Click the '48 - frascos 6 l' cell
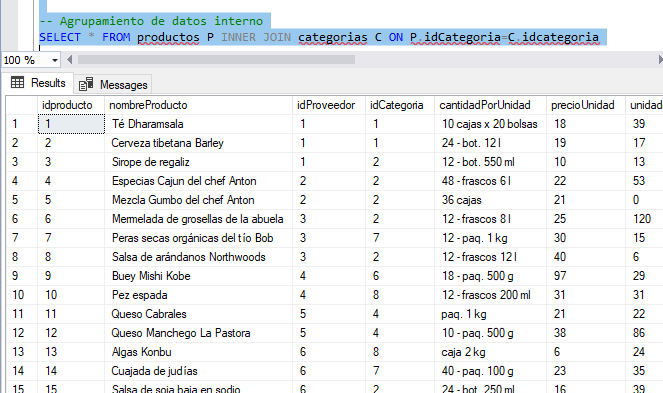Screen dimensions: 663x393 [x=490, y=181]
